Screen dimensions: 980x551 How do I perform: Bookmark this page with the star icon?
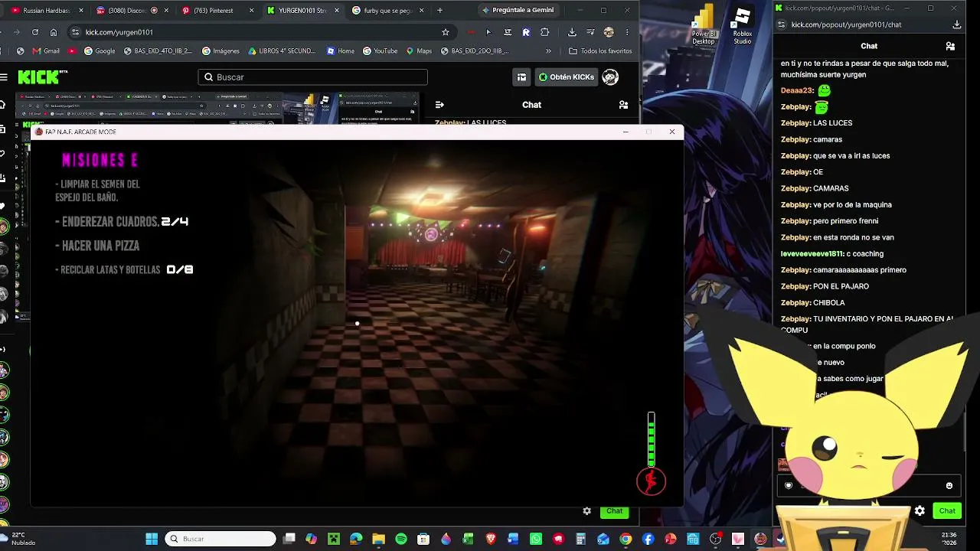click(x=446, y=32)
